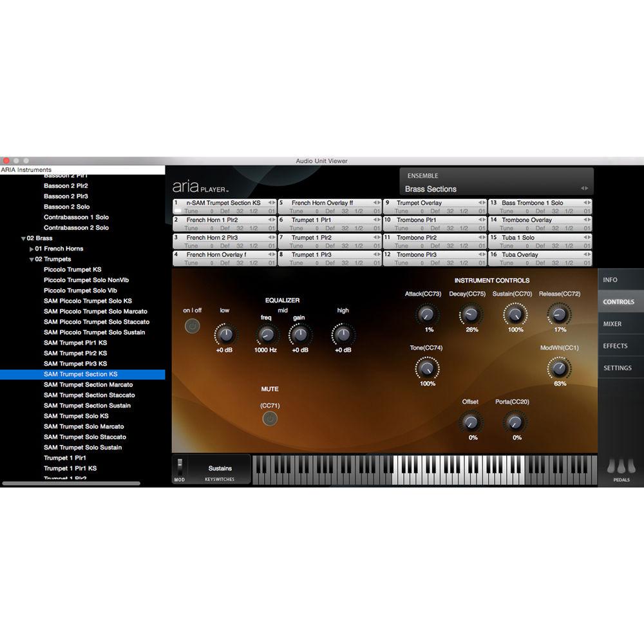Select SAM Trumpet Solo Marcato instrument
This screenshot has width=644, height=644.
[84, 426]
